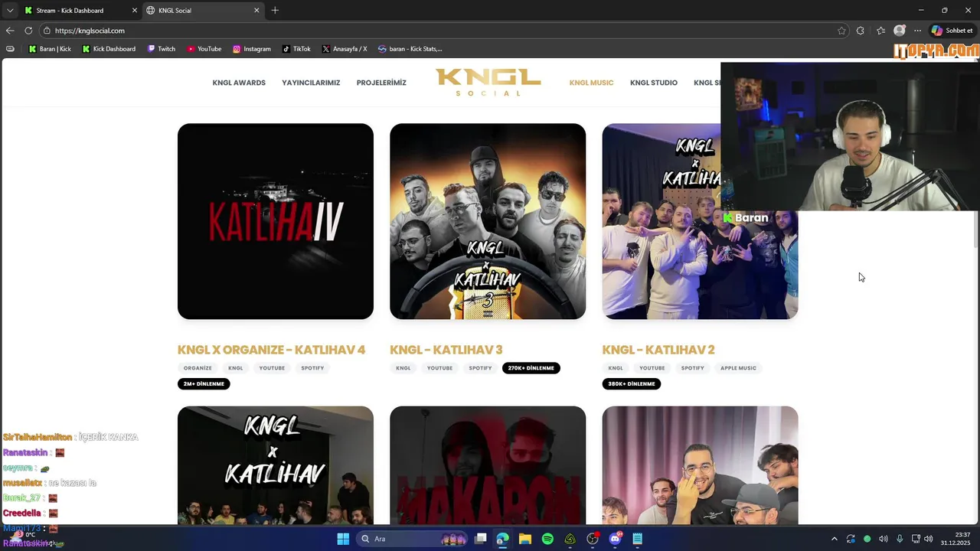Open the Notepad app on taskbar
980x551 pixels.
[638, 539]
